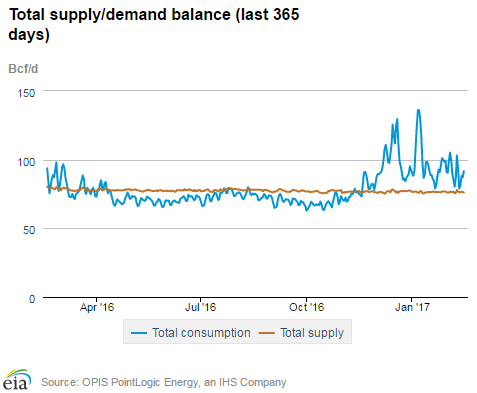Click the blue Total consumption color marker

(139, 333)
